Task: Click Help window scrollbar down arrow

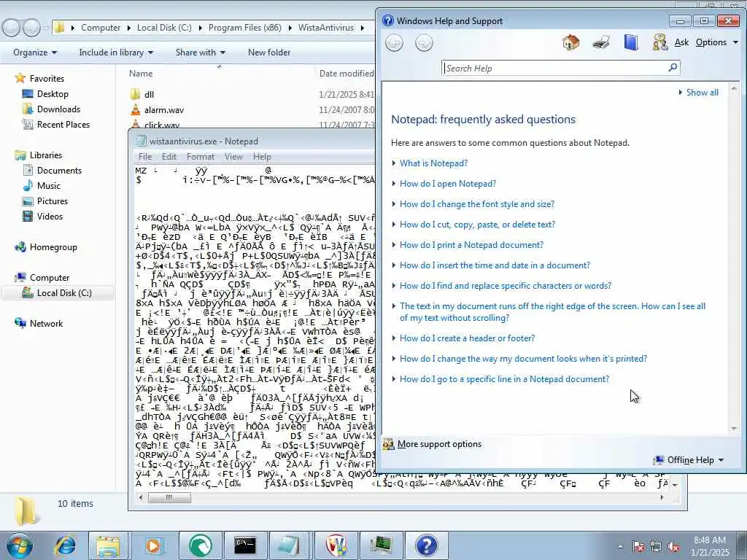Action: coord(734,429)
